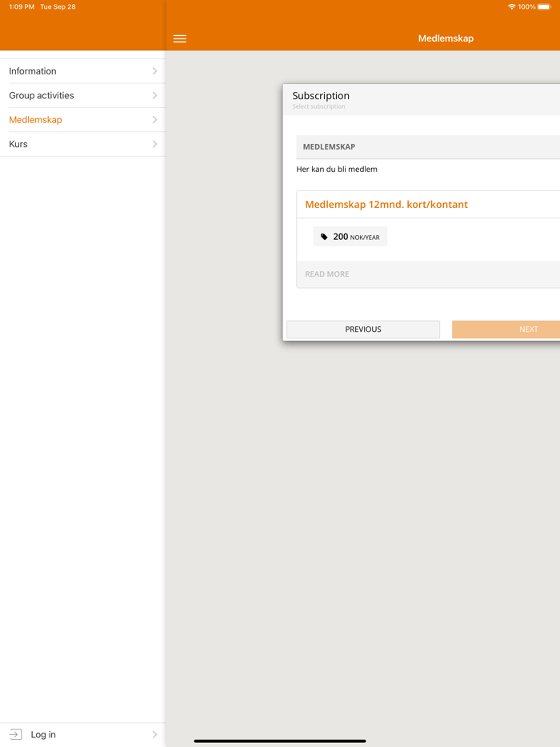Open the Kurs menu item
The height and width of the screenshot is (747, 560).
[83, 144]
